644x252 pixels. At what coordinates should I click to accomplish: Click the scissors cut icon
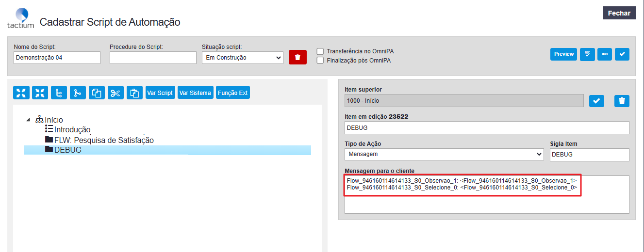point(115,93)
